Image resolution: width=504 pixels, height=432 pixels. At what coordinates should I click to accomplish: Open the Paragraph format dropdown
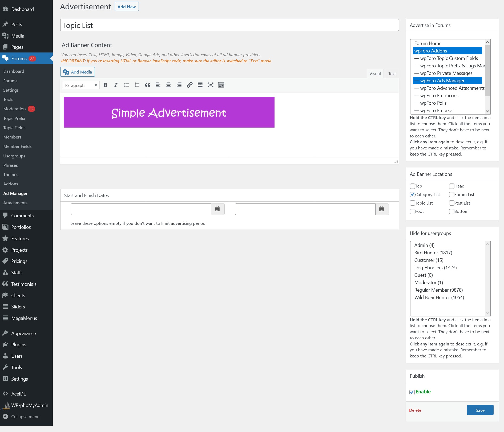click(81, 85)
